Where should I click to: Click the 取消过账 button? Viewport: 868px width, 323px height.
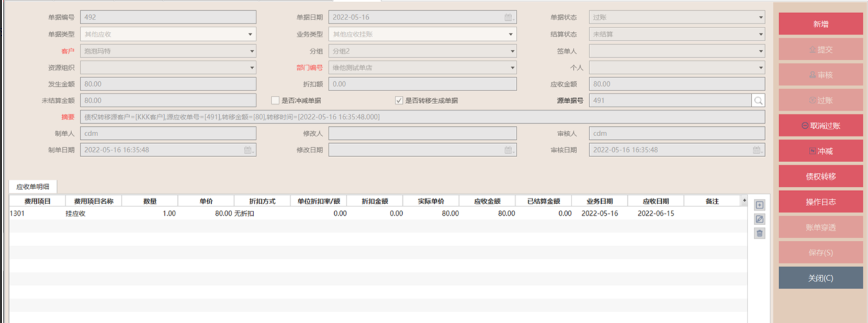tap(820, 126)
